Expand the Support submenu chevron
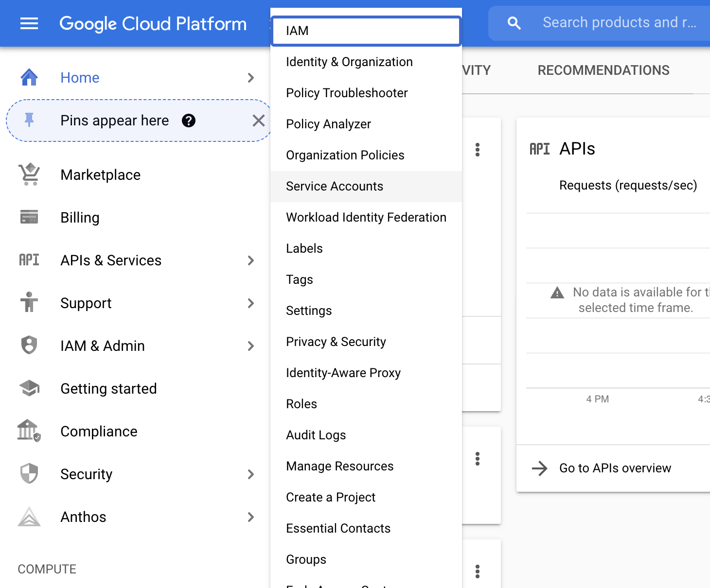Screen dimensions: 710x588 [x=251, y=303]
